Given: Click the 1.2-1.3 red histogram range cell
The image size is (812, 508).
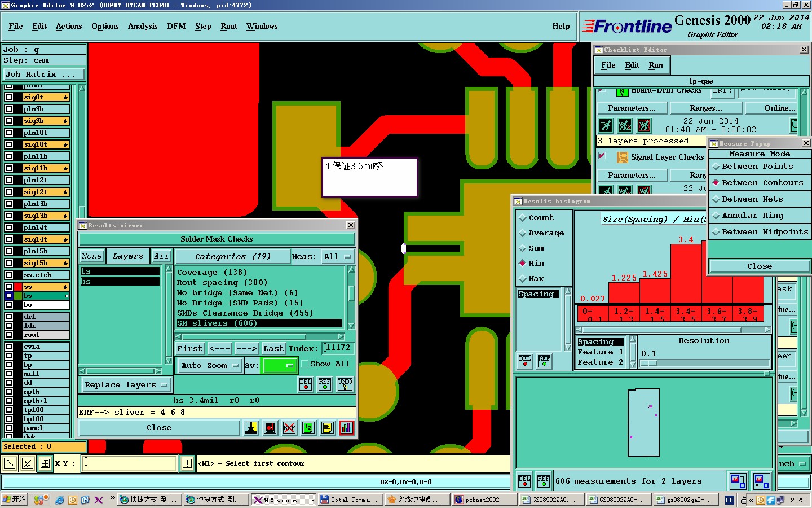Looking at the screenshot, I should pos(624,314).
